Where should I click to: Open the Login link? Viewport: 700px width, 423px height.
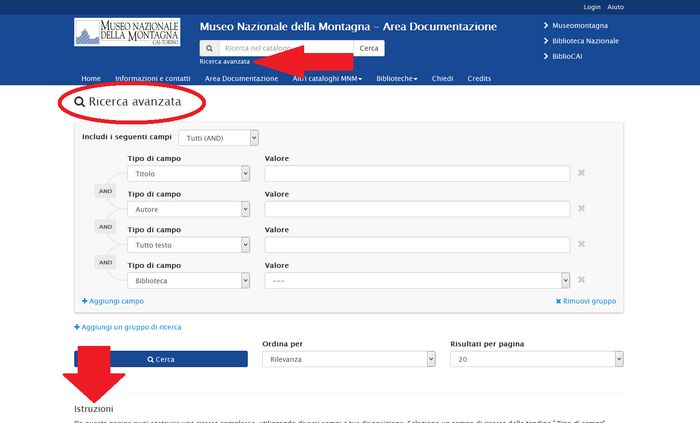pyautogui.click(x=592, y=7)
